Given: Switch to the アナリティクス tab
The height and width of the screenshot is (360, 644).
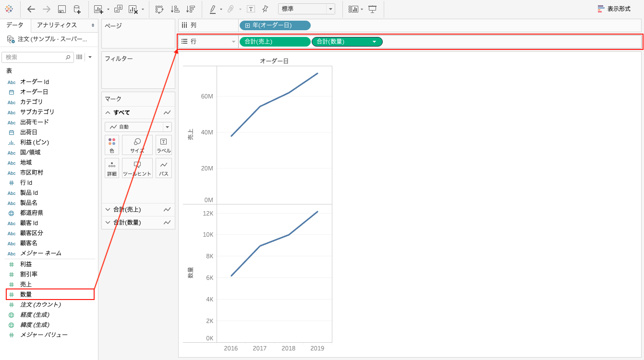Looking at the screenshot, I should coord(57,25).
